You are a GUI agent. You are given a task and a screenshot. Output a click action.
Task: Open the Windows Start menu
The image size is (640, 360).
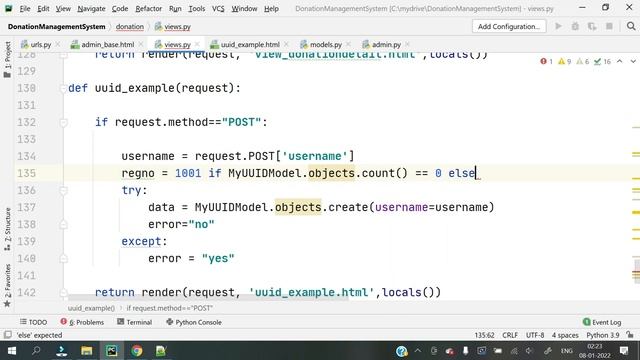pos(11,351)
